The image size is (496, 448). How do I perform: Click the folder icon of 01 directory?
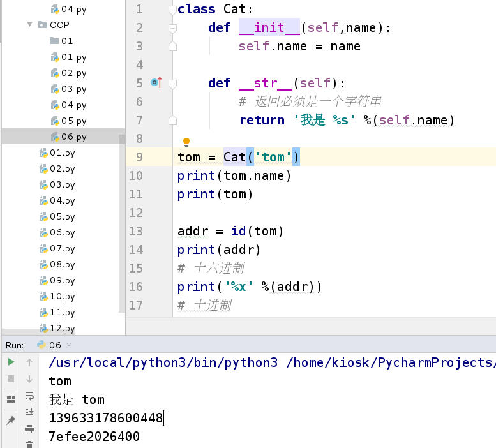(54, 40)
